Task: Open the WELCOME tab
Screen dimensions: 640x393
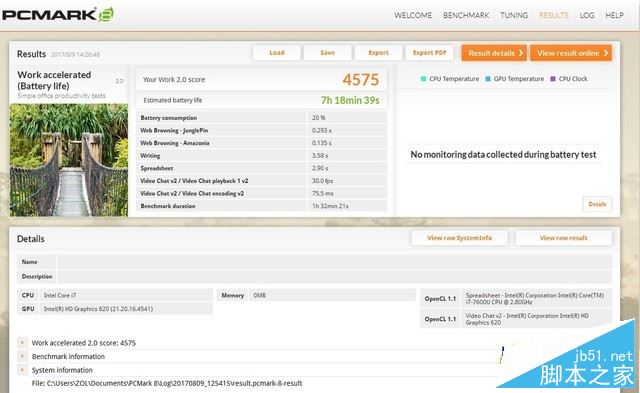Action: tap(413, 16)
